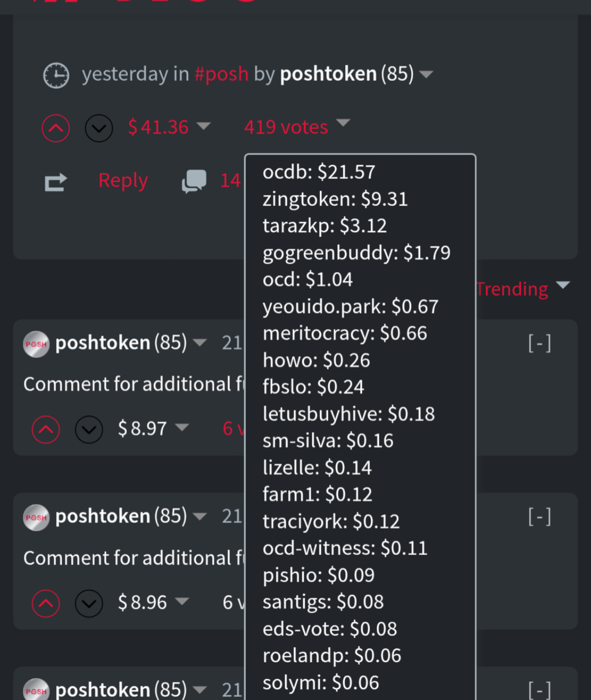Downvote the main poshtoken post

click(99, 128)
